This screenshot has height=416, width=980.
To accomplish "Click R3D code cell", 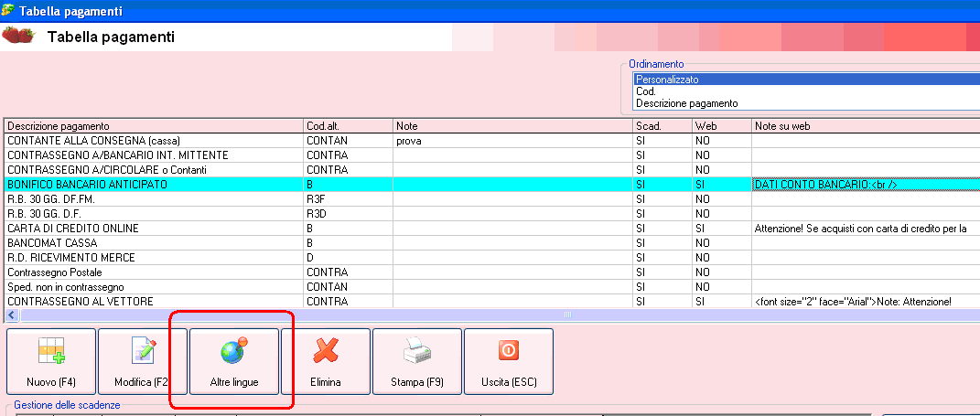I will point(348,214).
